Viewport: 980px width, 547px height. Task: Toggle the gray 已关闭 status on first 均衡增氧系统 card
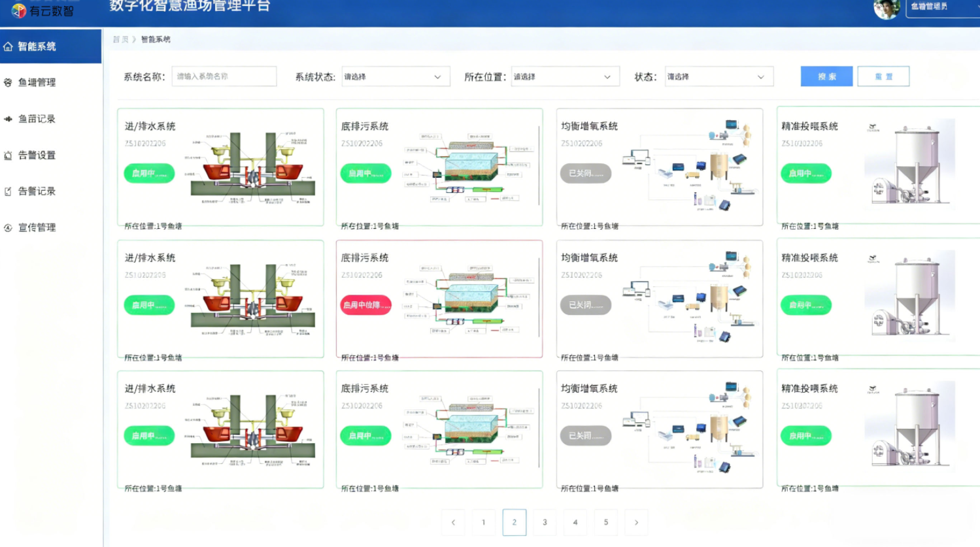(585, 173)
